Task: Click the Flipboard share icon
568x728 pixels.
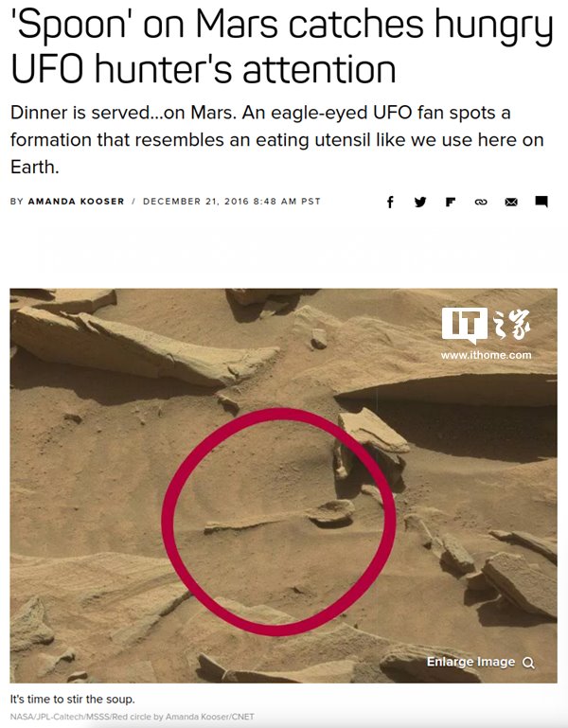Action: coord(451,202)
